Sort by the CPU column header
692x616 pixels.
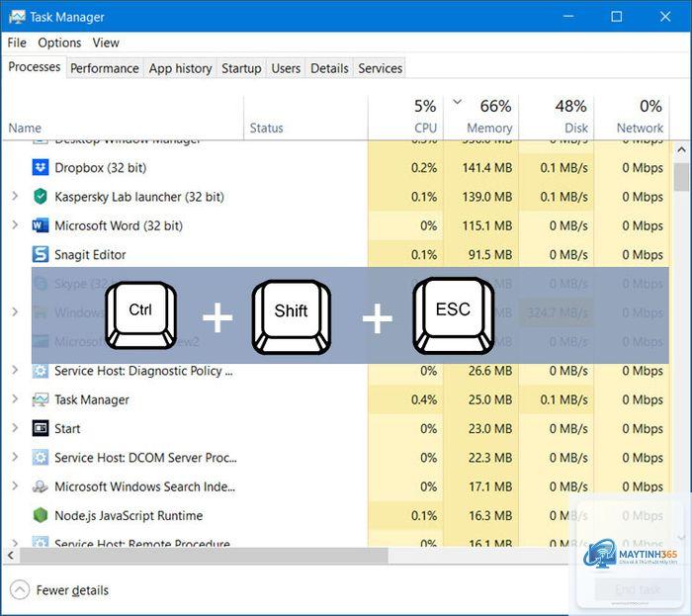coord(405,118)
